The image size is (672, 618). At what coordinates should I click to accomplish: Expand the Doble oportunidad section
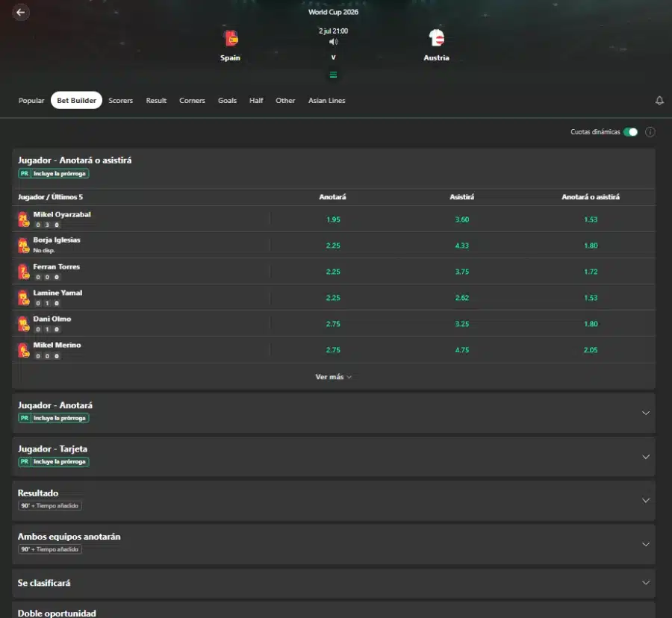(334, 611)
